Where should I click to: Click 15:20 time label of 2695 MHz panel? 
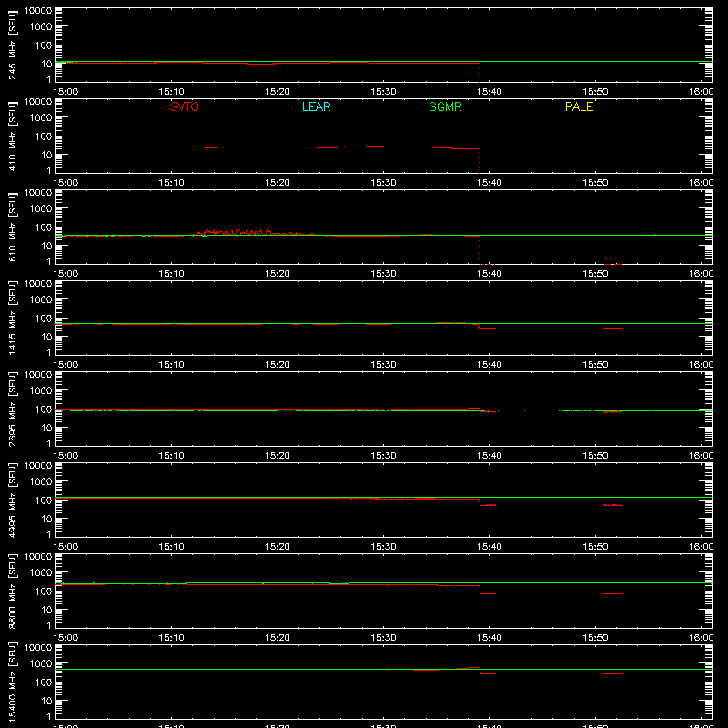[278, 456]
